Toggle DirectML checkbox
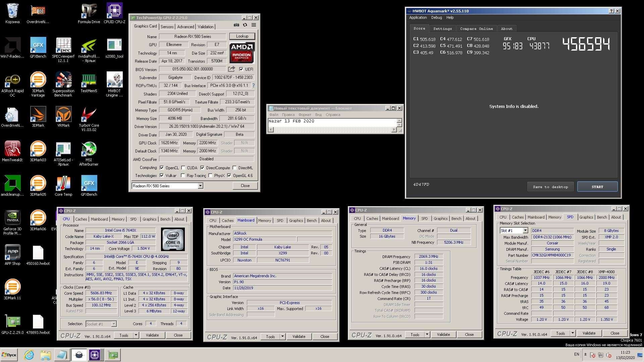The image size is (644, 362). 235,168
